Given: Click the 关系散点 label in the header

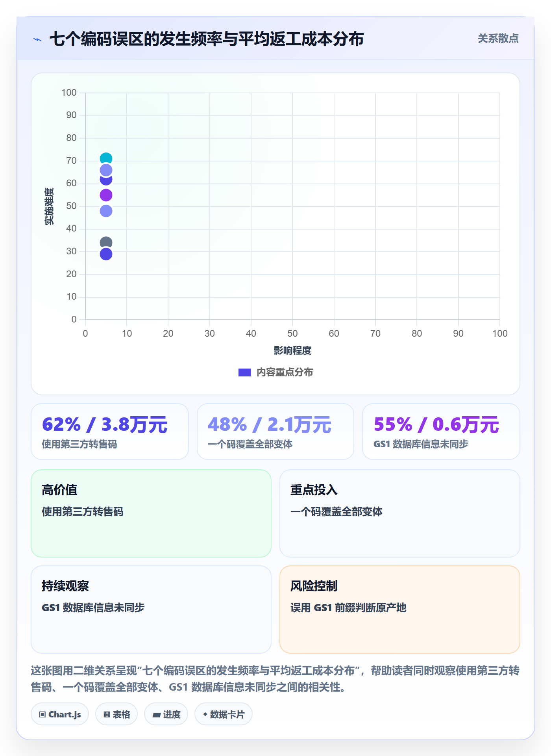Looking at the screenshot, I should coord(498,39).
